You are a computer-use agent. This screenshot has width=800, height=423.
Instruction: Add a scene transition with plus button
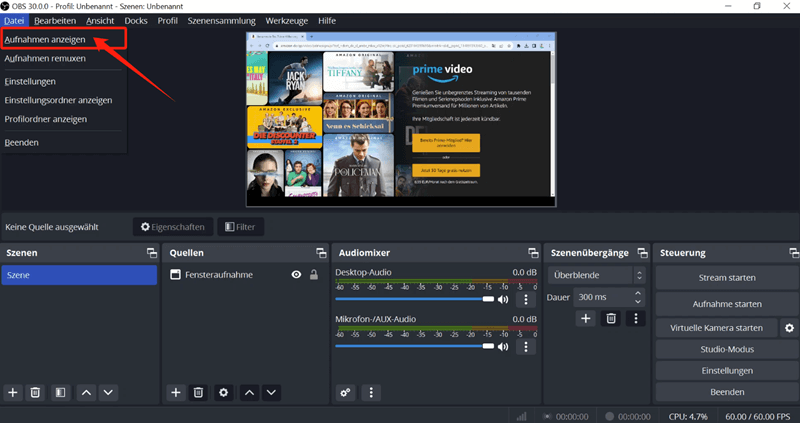[x=586, y=318]
